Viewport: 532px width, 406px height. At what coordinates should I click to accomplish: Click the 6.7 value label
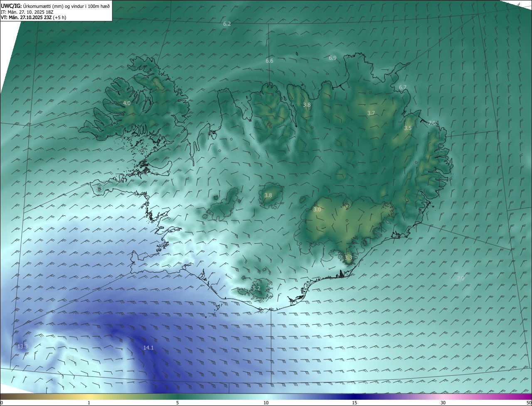tap(402, 88)
